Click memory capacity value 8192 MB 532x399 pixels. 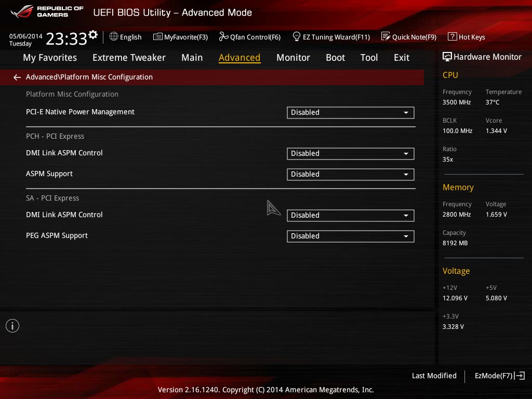pos(455,243)
